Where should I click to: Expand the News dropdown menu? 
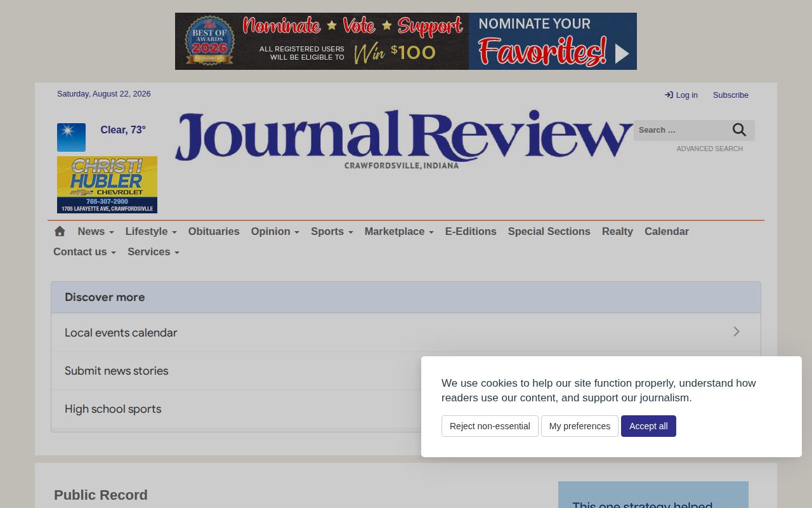click(x=96, y=231)
